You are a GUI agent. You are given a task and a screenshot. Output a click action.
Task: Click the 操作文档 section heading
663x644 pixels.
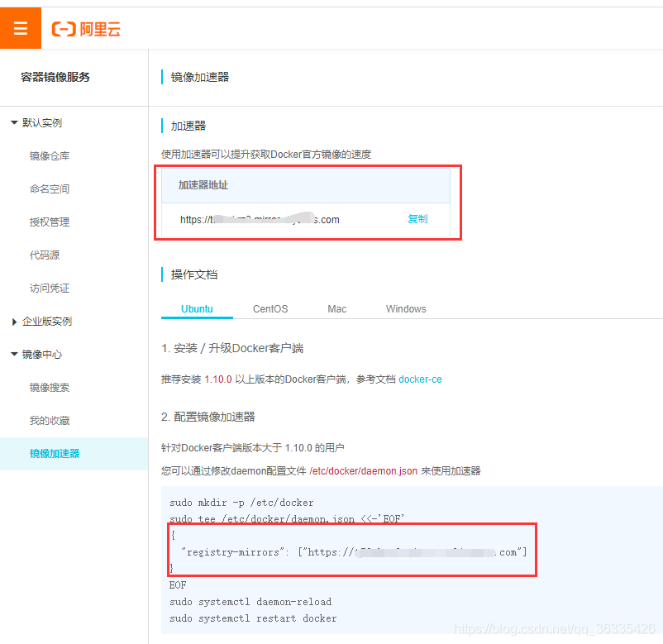point(194,274)
